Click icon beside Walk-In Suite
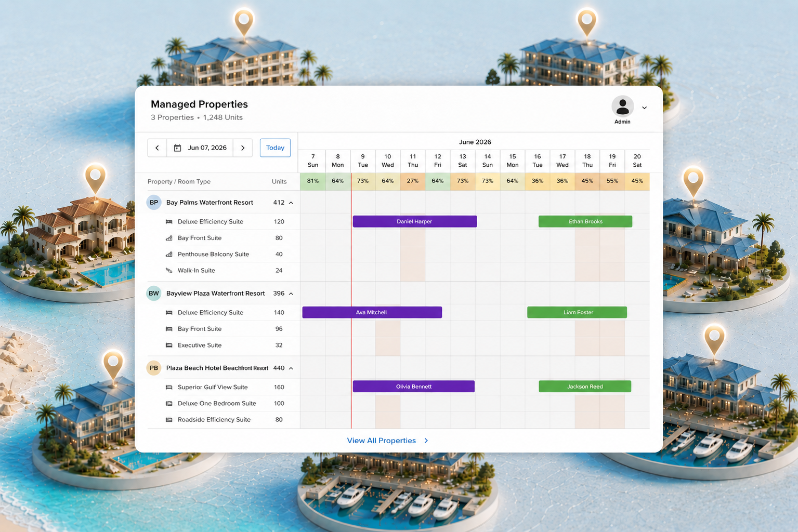This screenshot has width=798, height=532. click(169, 270)
